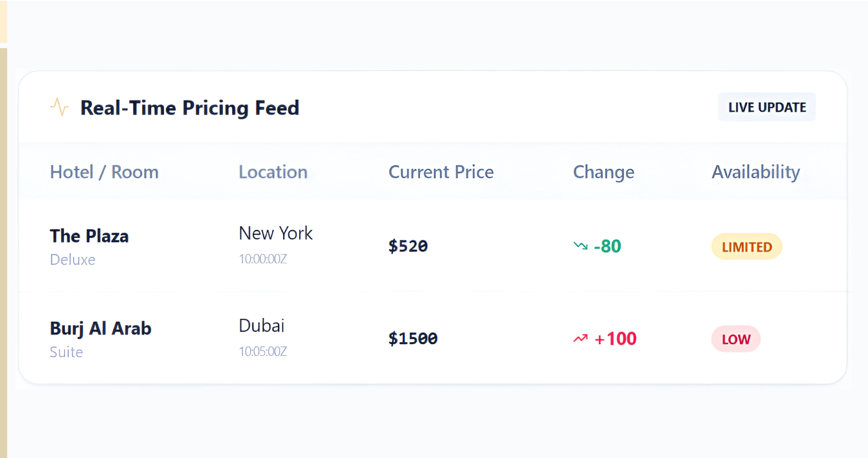This screenshot has width=868, height=458.
Task: Click the +100 price change value
Action: pos(615,338)
